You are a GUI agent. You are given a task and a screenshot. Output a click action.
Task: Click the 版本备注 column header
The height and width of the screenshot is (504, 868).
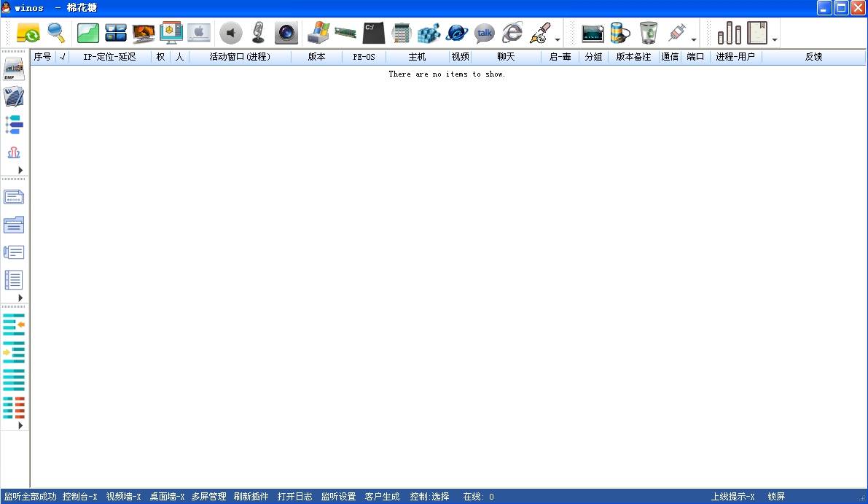pos(633,56)
